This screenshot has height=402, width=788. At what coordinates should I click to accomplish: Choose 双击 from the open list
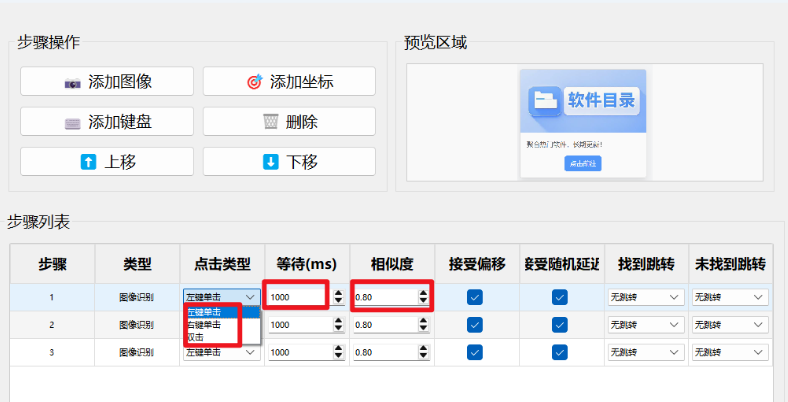click(x=222, y=337)
